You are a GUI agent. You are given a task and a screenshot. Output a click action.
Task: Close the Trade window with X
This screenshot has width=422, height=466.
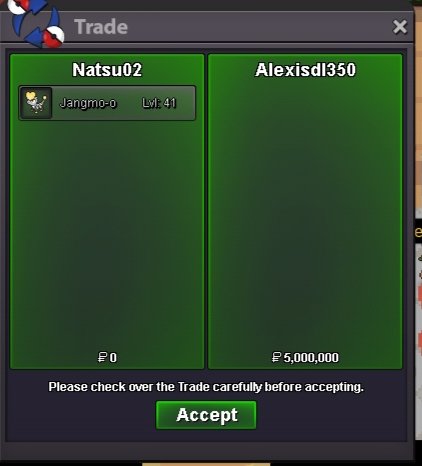[400, 27]
